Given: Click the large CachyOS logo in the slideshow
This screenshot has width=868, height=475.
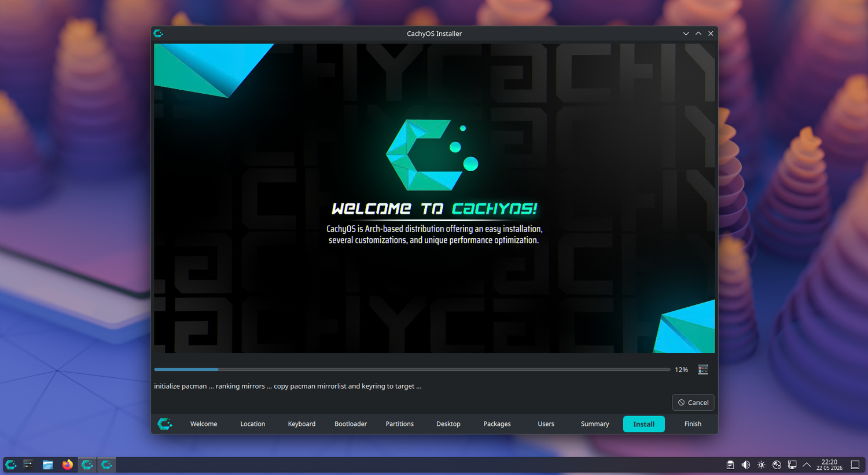Looking at the screenshot, I should click(x=432, y=154).
